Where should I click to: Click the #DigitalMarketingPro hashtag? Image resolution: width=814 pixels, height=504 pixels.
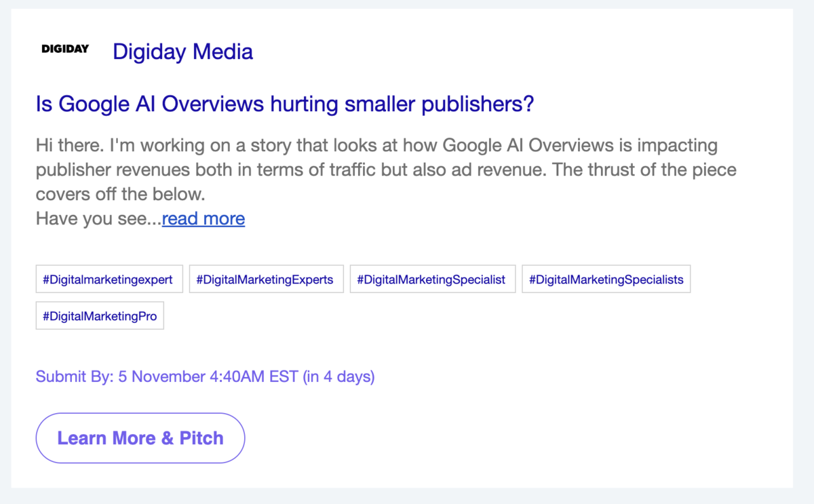(100, 316)
